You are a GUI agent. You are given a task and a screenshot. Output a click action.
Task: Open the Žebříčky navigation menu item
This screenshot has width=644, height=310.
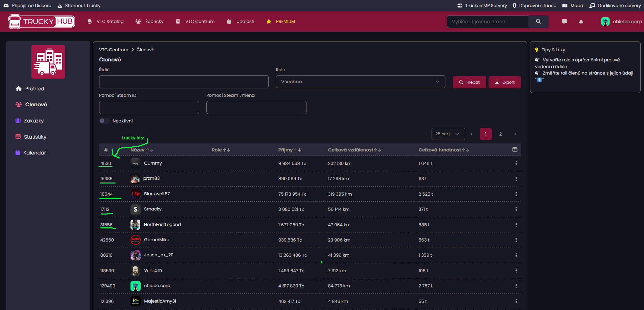[x=150, y=22]
